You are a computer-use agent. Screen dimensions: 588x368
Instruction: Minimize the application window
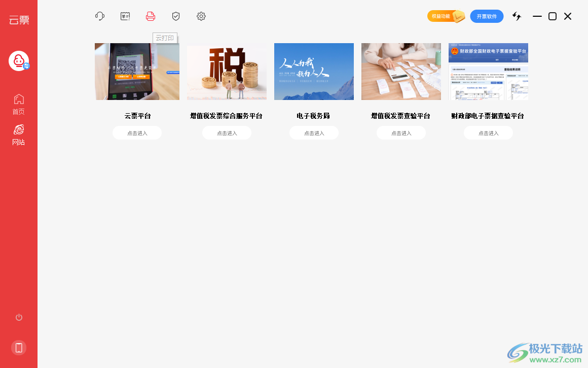tap(537, 16)
